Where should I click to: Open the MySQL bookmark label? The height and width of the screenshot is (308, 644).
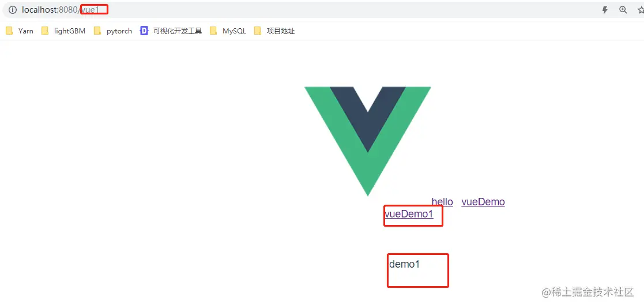coord(234,31)
